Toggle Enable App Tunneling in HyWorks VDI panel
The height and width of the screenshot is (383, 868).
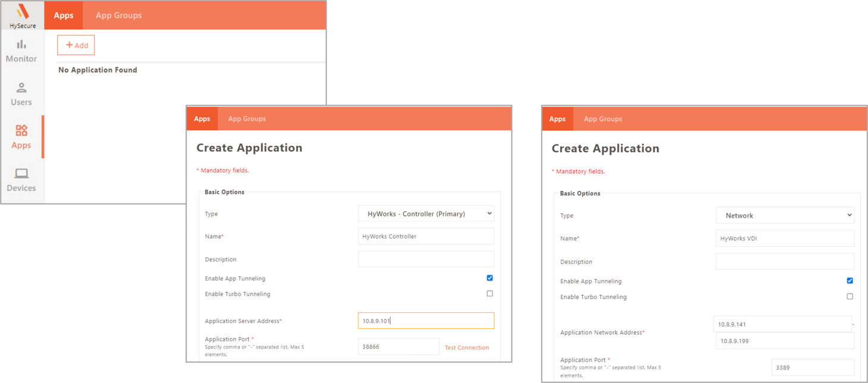click(x=850, y=281)
